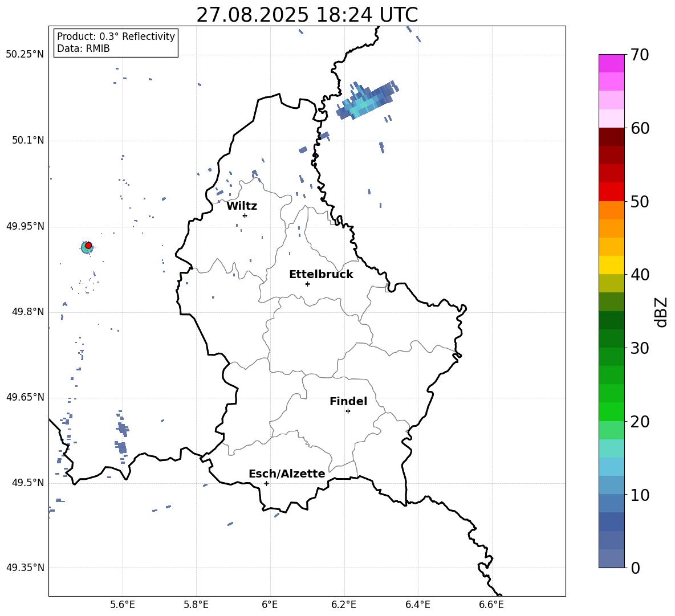Click the 6.6°E longitude label

pos(491,605)
